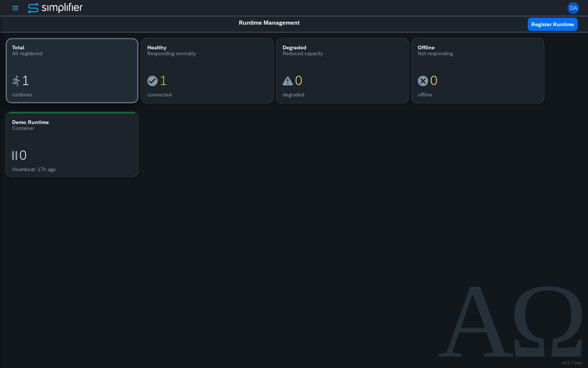Click the Simplifier logo
The height and width of the screenshot is (368, 588).
pyautogui.click(x=55, y=8)
